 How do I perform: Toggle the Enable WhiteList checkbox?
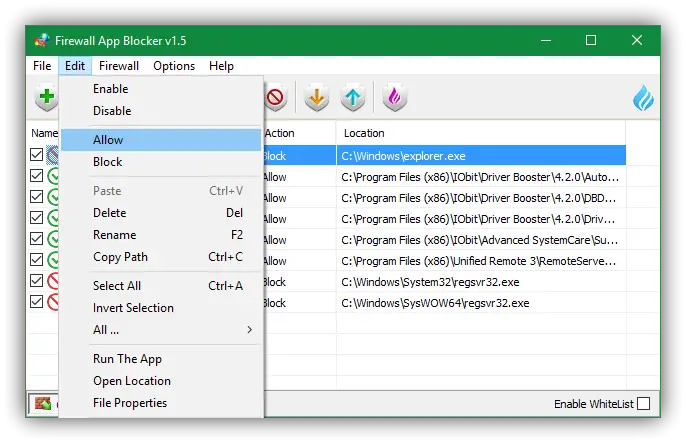click(x=644, y=403)
